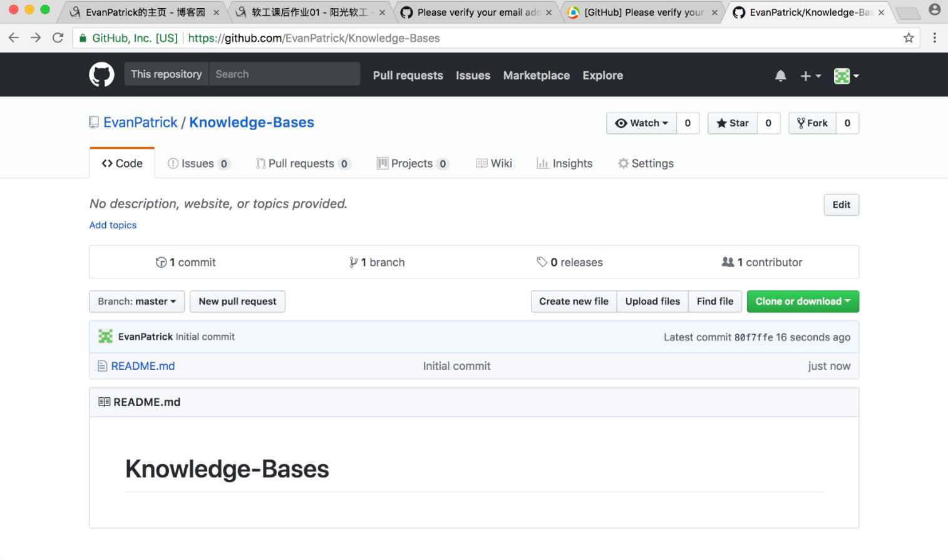This screenshot has width=948, height=560.
Task: View the 0 releases link
Action: pyautogui.click(x=570, y=262)
